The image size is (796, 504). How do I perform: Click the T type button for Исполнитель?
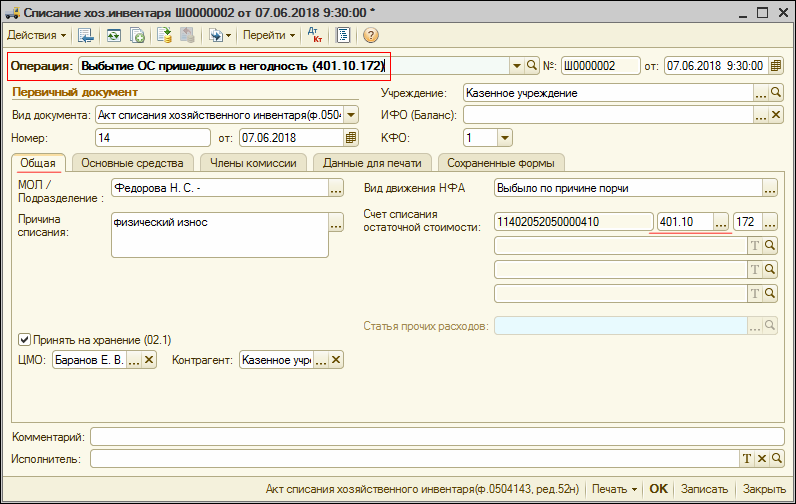tap(746, 459)
